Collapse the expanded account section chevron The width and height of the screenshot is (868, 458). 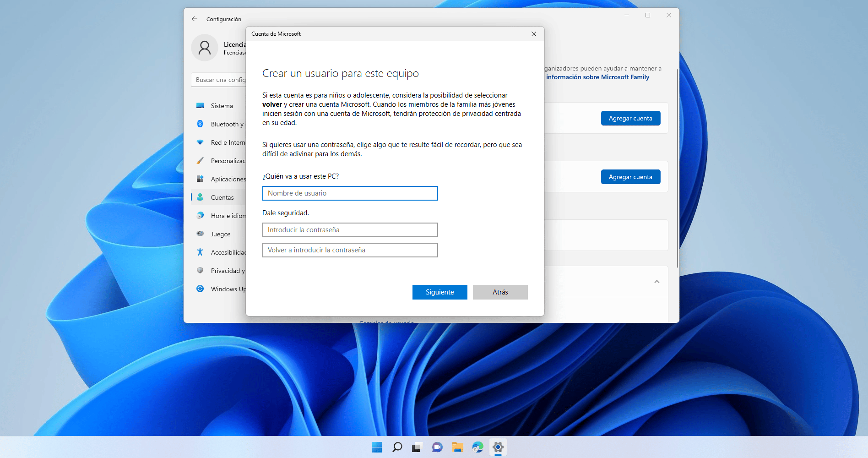pos(657,281)
